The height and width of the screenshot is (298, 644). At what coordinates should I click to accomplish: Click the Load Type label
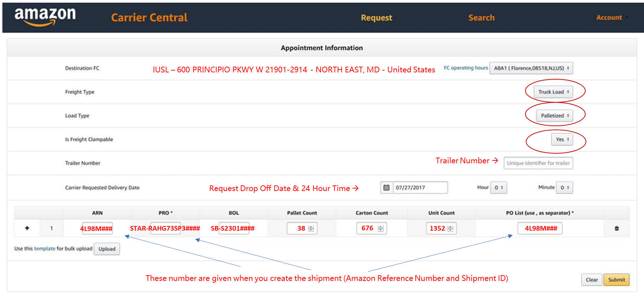pyautogui.click(x=77, y=115)
